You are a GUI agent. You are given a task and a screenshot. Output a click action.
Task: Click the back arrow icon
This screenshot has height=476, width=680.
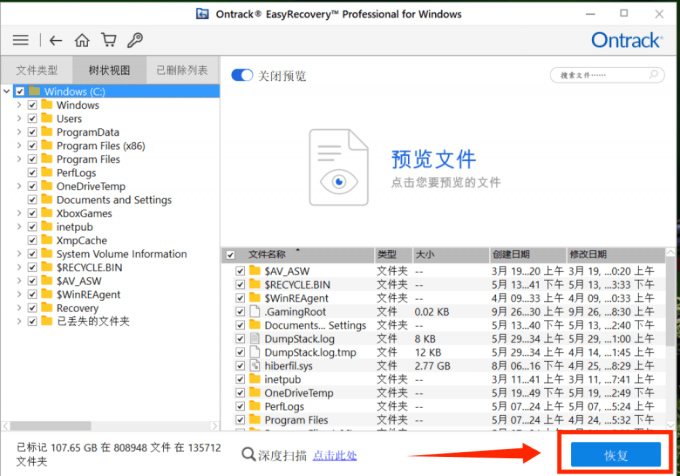56,41
